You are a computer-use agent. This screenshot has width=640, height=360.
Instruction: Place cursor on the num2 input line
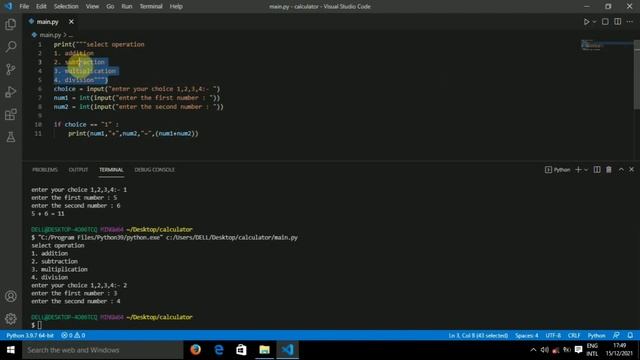[x=138, y=107]
